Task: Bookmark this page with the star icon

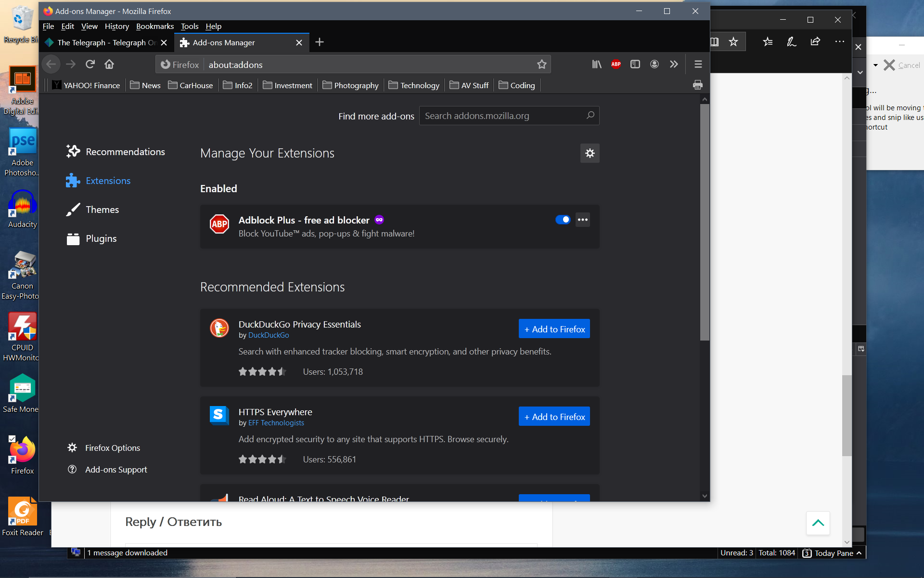Action: (x=541, y=64)
